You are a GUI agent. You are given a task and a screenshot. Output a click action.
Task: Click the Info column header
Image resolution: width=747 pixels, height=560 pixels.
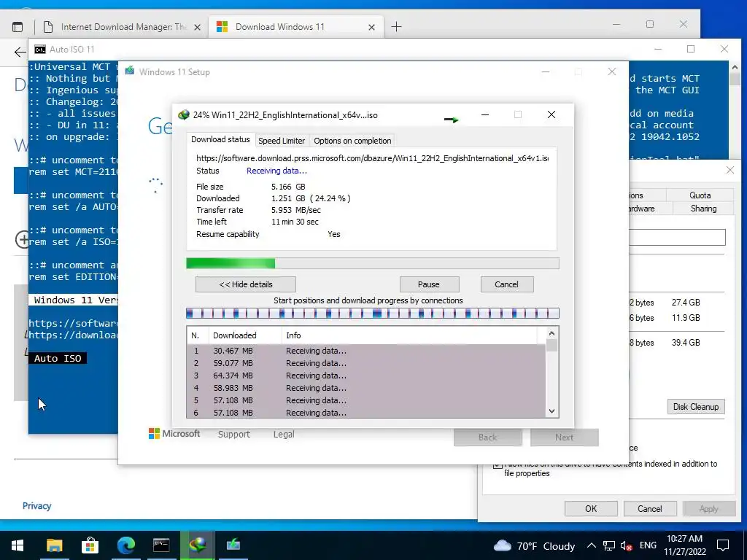click(410, 335)
